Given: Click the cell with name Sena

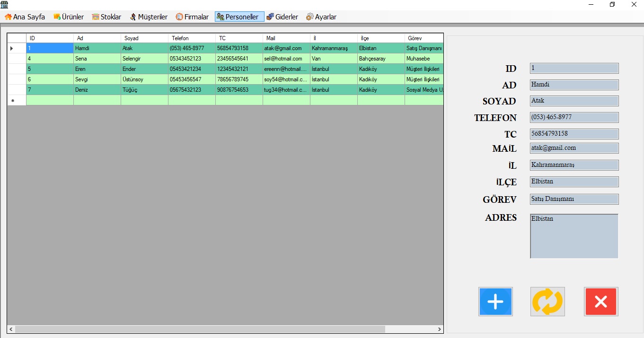Looking at the screenshot, I should pyautogui.click(x=97, y=59).
